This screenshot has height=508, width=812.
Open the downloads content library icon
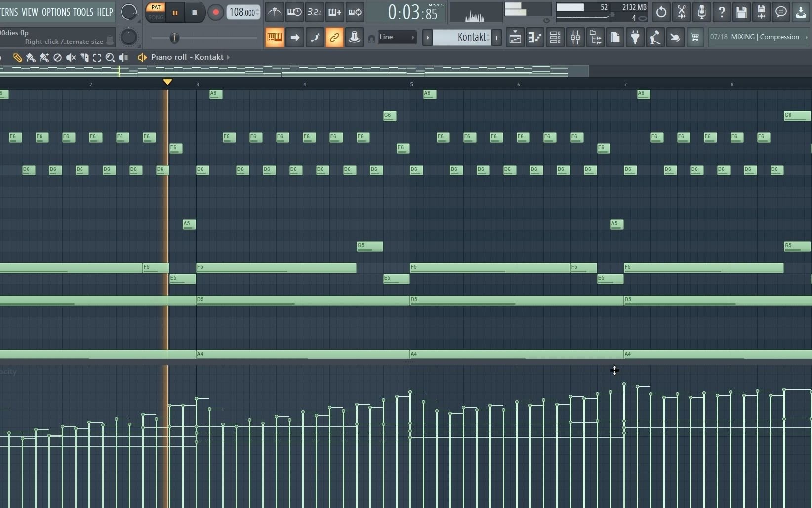point(801,12)
